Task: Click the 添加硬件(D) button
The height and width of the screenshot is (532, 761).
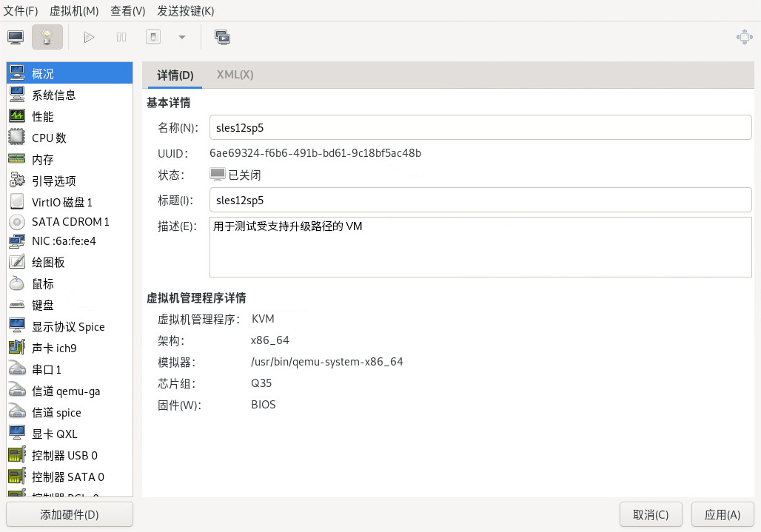Action: click(x=70, y=514)
